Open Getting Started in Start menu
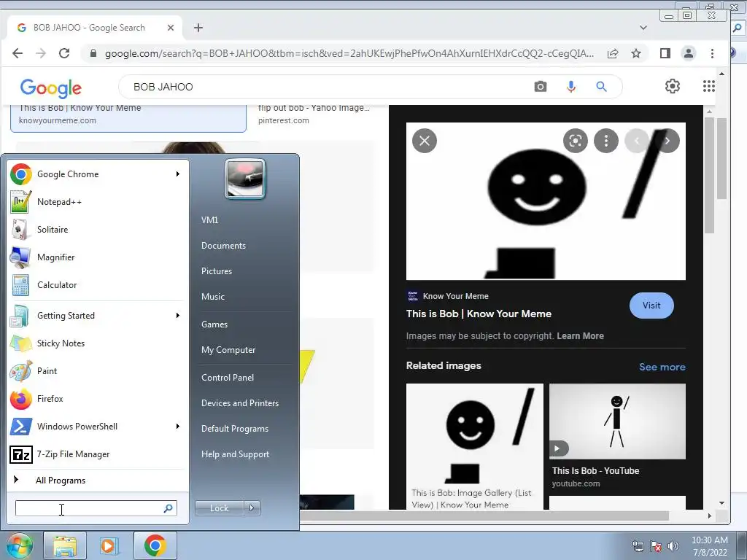747x560 pixels. point(96,316)
